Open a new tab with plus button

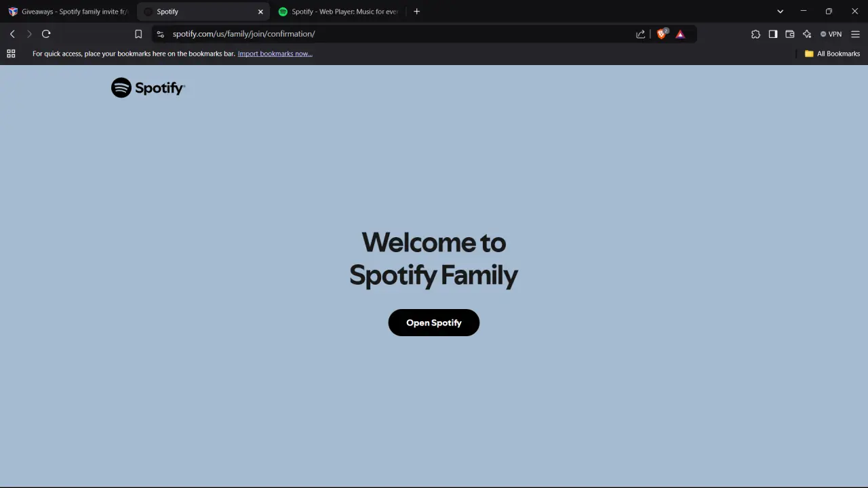417,12
